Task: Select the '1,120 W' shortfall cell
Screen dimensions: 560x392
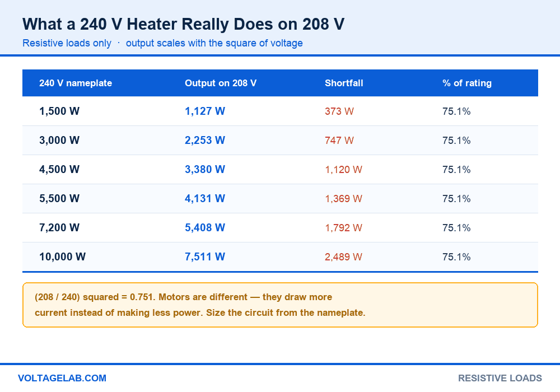Action: [x=343, y=170]
